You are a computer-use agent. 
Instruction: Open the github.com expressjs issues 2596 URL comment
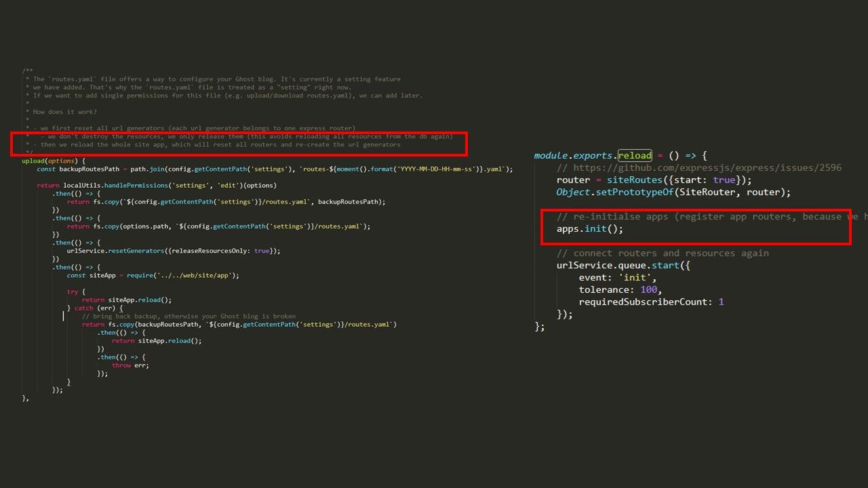pyautogui.click(x=699, y=167)
